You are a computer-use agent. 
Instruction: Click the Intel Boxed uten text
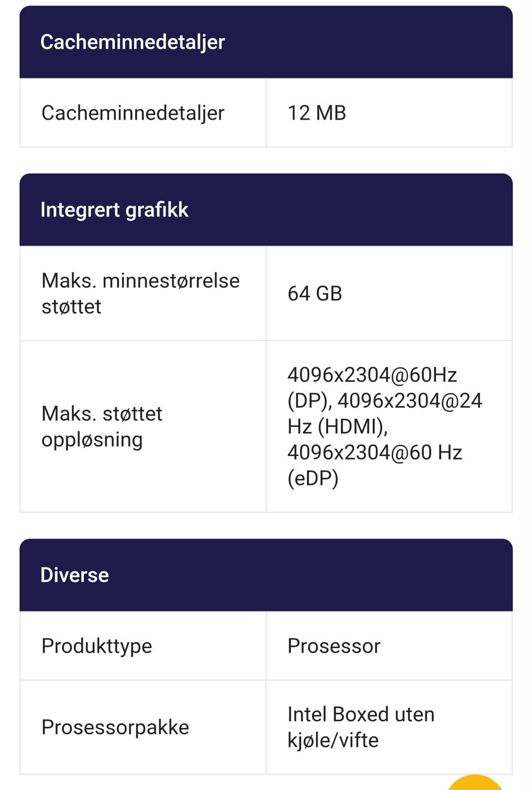361,715
